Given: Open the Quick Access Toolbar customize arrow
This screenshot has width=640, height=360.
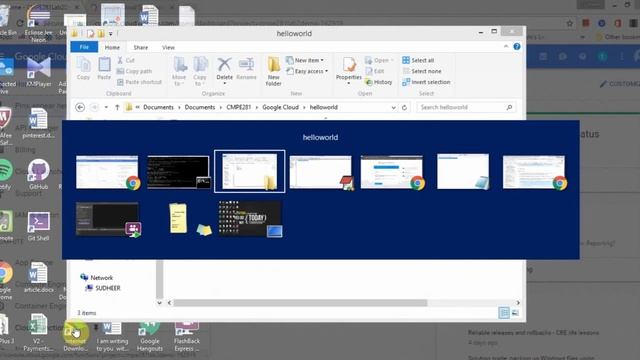Looking at the screenshot, I should 111,34.
